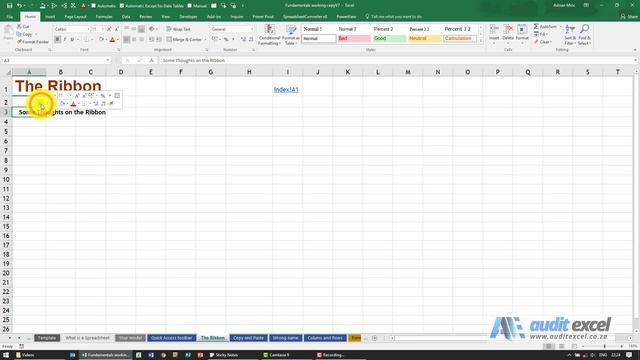Screen dimensions: 640x360
Task: Click the Share button
Action: [x=629, y=17]
